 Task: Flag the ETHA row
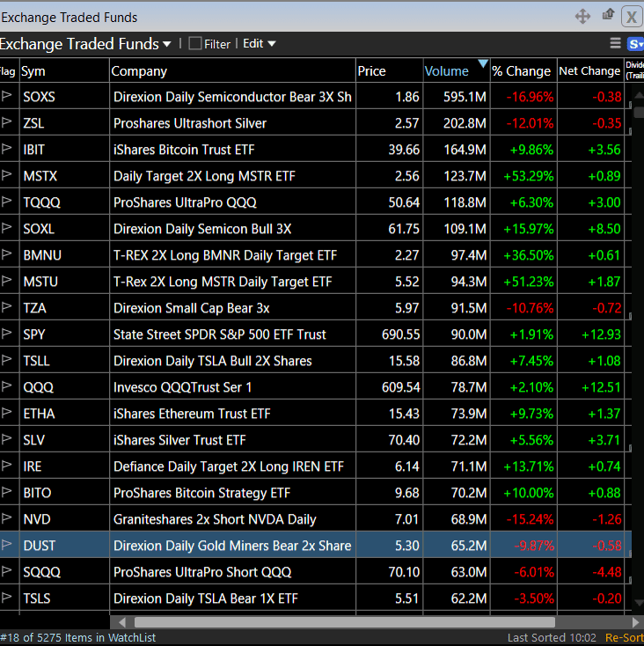pyautogui.click(x=6, y=413)
